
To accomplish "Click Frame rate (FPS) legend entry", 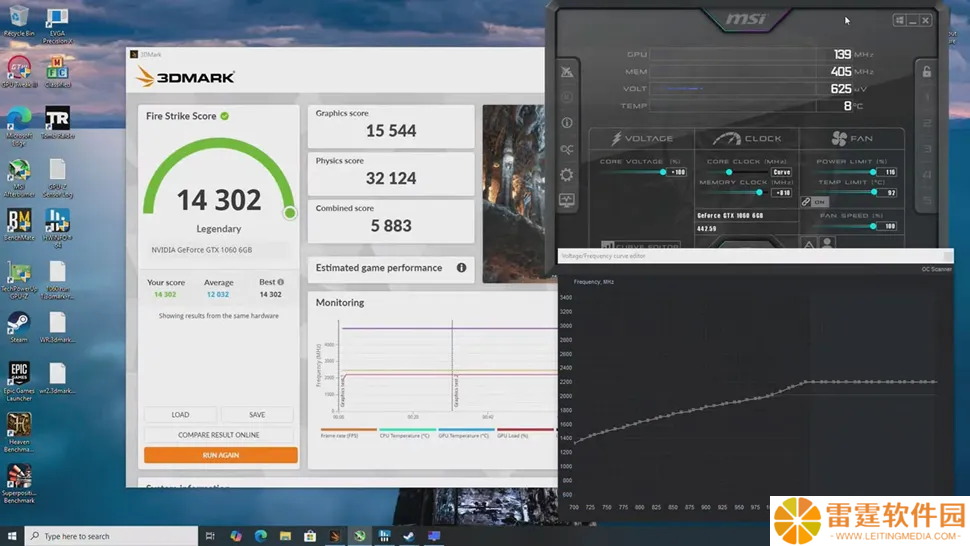I will pos(348,433).
